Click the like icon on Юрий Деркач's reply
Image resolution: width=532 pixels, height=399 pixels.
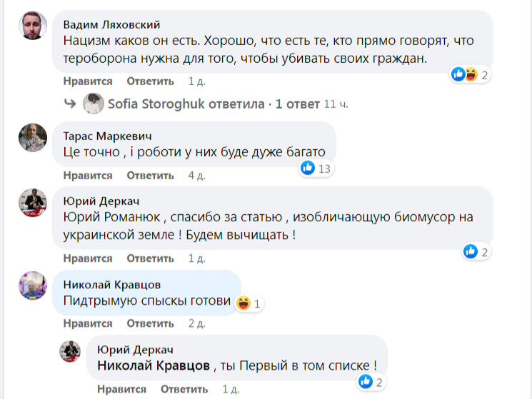click(366, 382)
